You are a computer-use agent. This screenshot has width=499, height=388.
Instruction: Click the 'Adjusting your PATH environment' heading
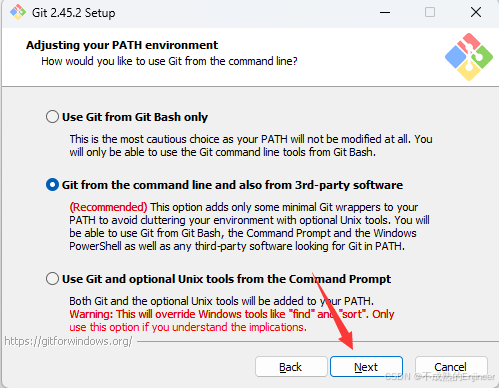(x=122, y=45)
